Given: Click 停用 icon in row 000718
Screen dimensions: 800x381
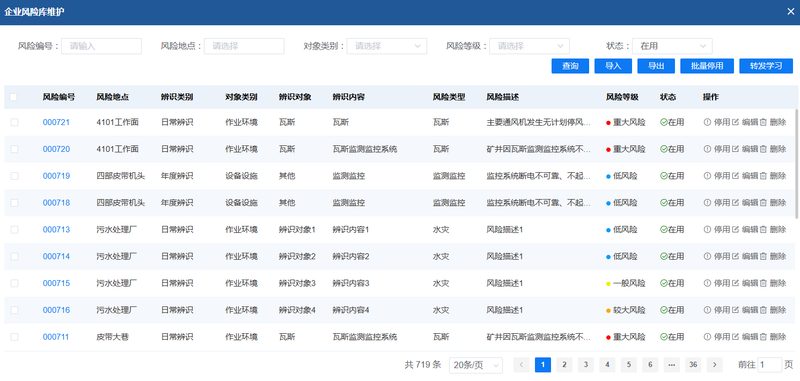Looking at the screenshot, I should [x=707, y=202].
